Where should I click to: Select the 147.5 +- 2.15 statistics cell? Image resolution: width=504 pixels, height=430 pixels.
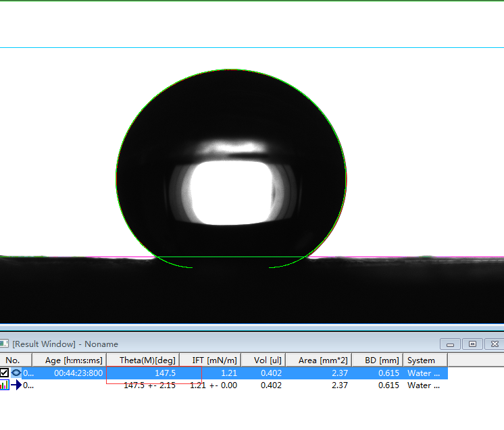(149, 385)
